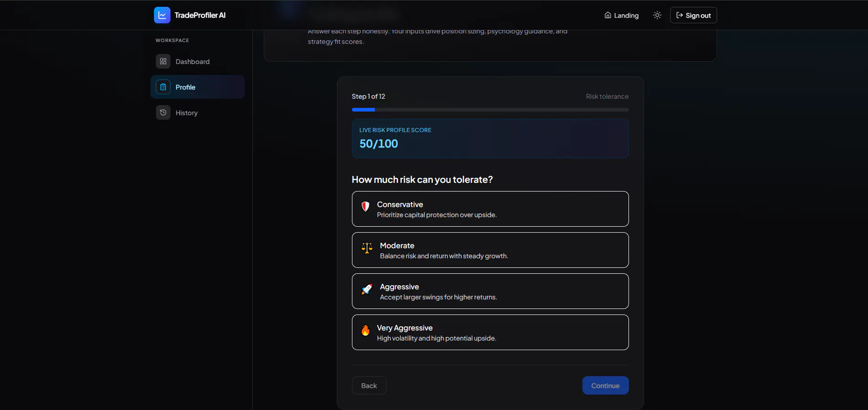Click the WORKSPACE sidebar heading
Screen dimensions: 868x410
[x=172, y=40]
